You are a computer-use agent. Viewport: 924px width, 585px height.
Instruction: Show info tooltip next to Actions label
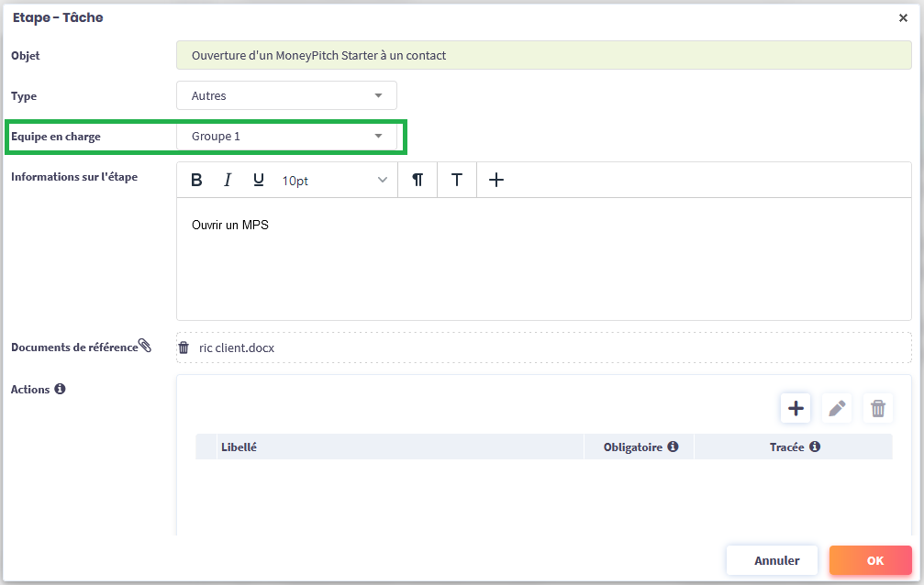coord(60,389)
